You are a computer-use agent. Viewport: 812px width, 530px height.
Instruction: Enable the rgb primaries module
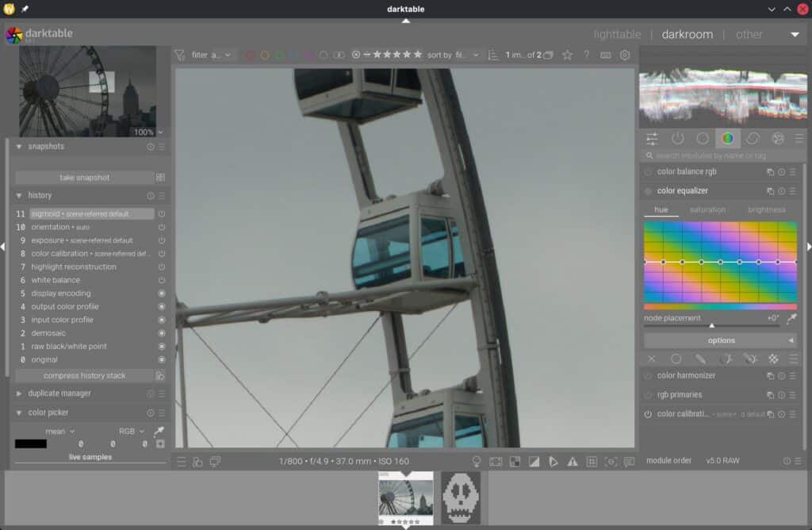[x=648, y=395]
